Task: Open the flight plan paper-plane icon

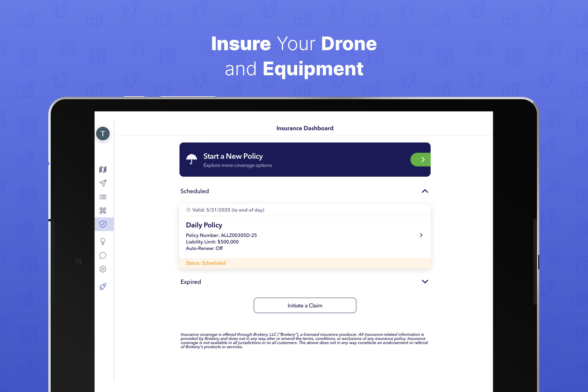Action: point(103,183)
